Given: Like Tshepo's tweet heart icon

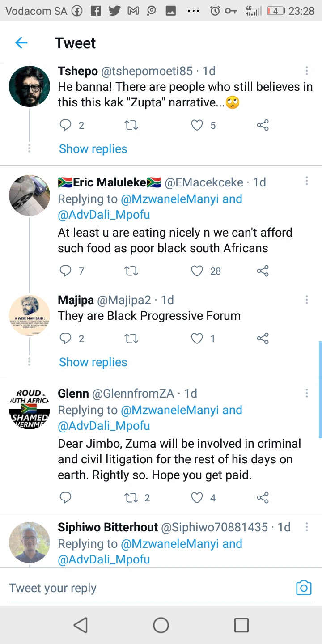Looking at the screenshot, I should coord(197,125).
